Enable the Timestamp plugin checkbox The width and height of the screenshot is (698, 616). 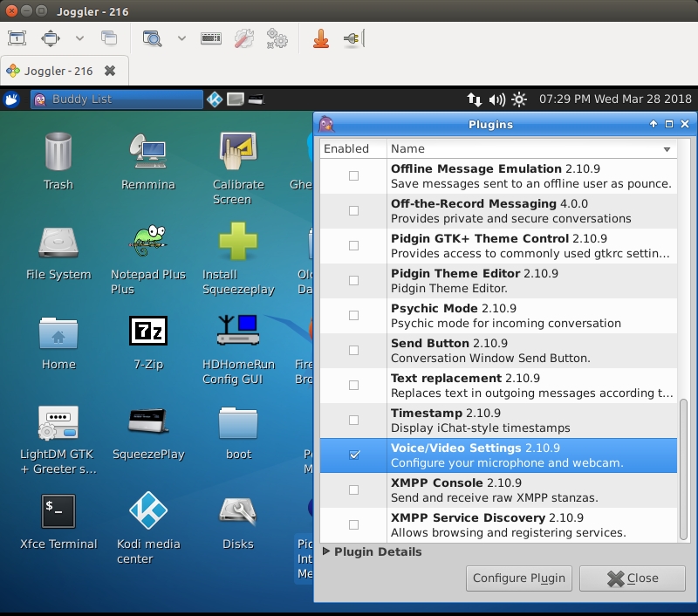click(354, 420)
